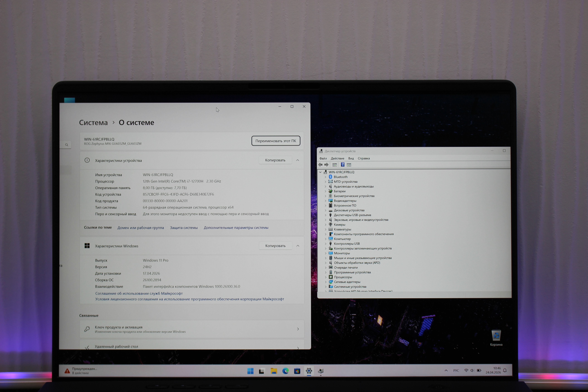Show hidden tray icons chevron
The height and width of the screenshot is (392, 588).
coord(446,370)
